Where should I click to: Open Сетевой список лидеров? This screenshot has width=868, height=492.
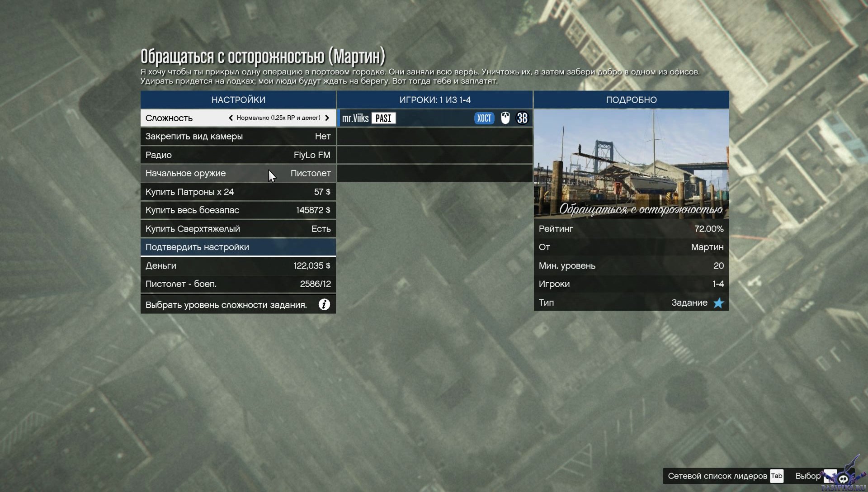point(717,476)
